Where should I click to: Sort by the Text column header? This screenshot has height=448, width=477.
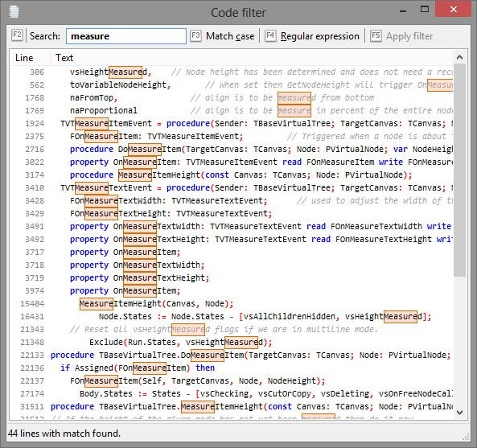coord(64,58)
